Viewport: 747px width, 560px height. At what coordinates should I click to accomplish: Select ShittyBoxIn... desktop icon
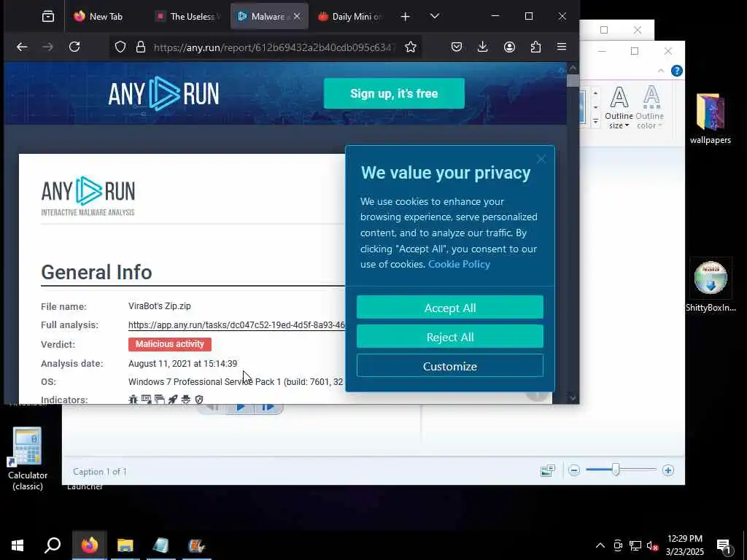(711, 286)
